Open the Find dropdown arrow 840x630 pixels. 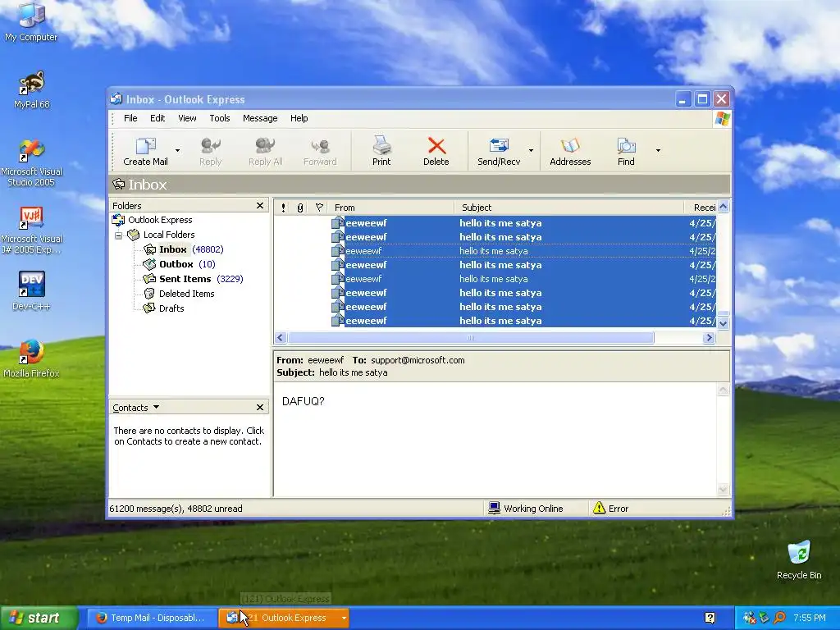[658, 150]
